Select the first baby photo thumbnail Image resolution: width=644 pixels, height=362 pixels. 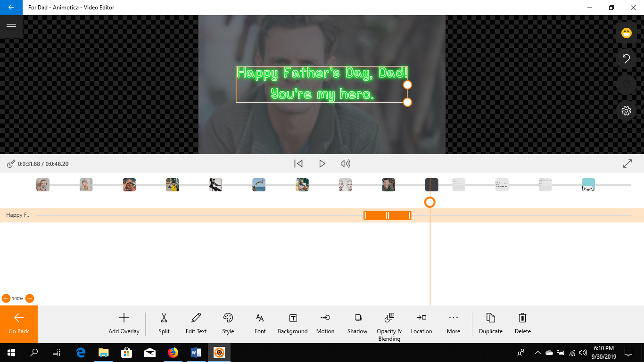(x=43, y=185)
